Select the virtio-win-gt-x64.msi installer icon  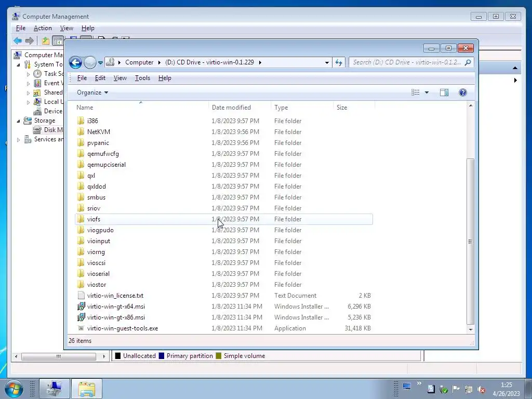coord(81,307)
